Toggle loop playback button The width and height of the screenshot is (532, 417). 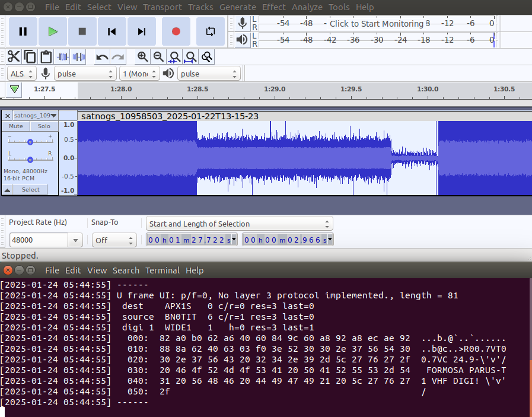point(211,31)
